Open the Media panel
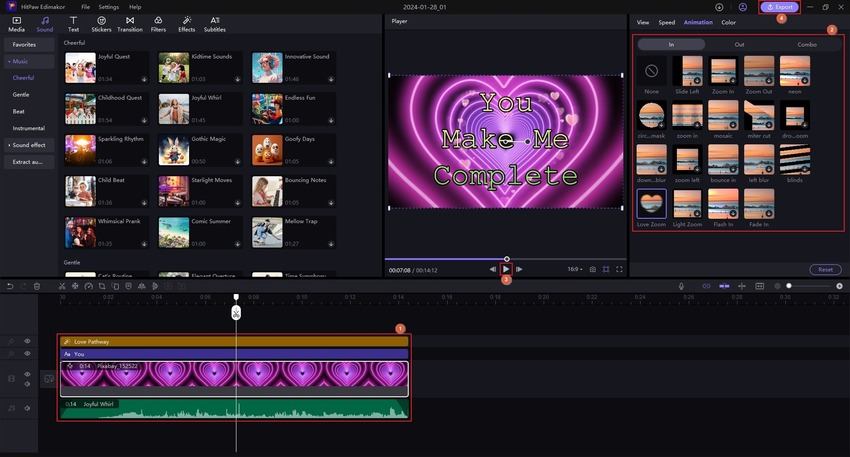The image size is (850, 457). (x=16, y=24)
